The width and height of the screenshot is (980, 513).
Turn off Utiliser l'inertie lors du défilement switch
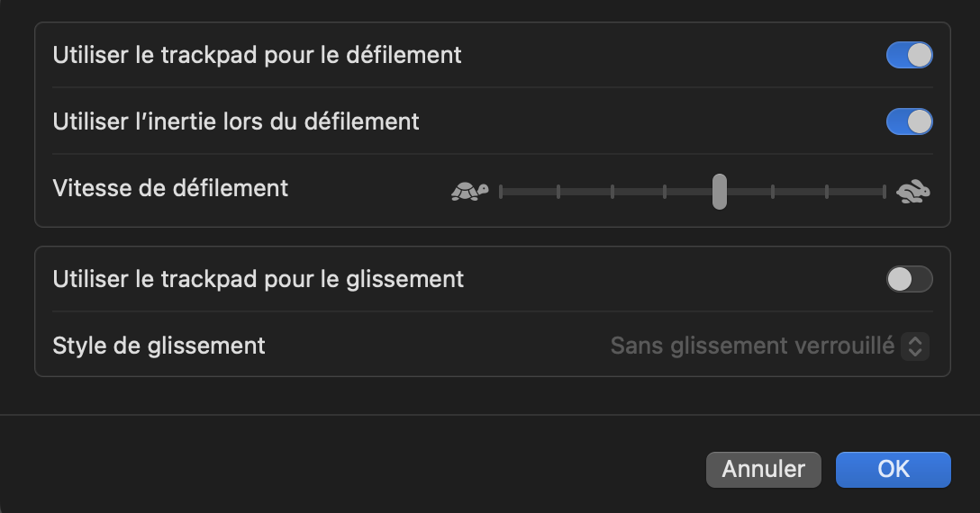pyautogui.click(x=909, y=121)
